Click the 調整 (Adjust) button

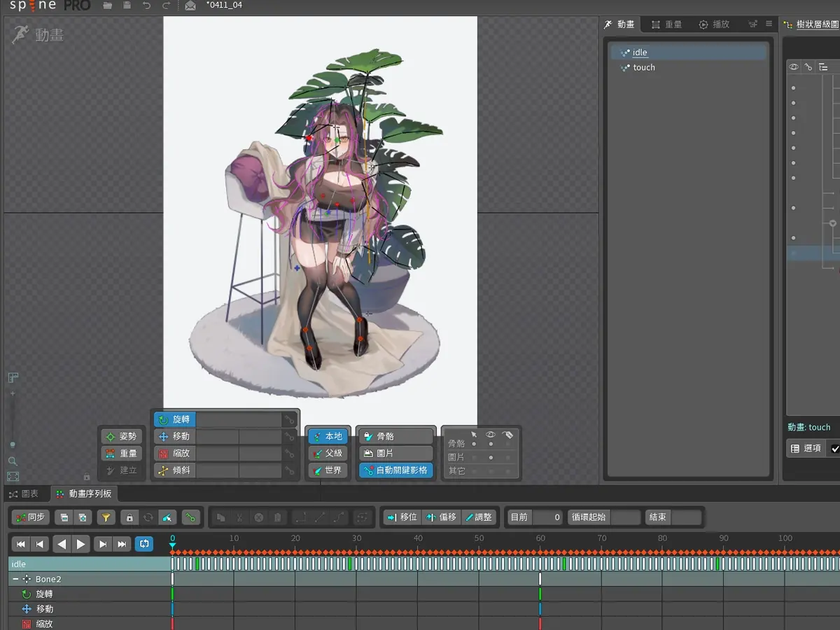tap(478, 517)
